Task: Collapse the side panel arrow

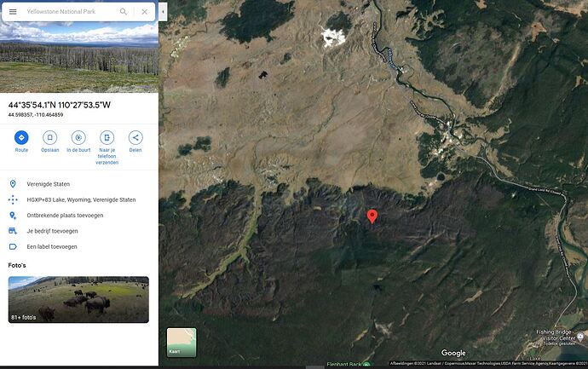Action: coord(163,12)
